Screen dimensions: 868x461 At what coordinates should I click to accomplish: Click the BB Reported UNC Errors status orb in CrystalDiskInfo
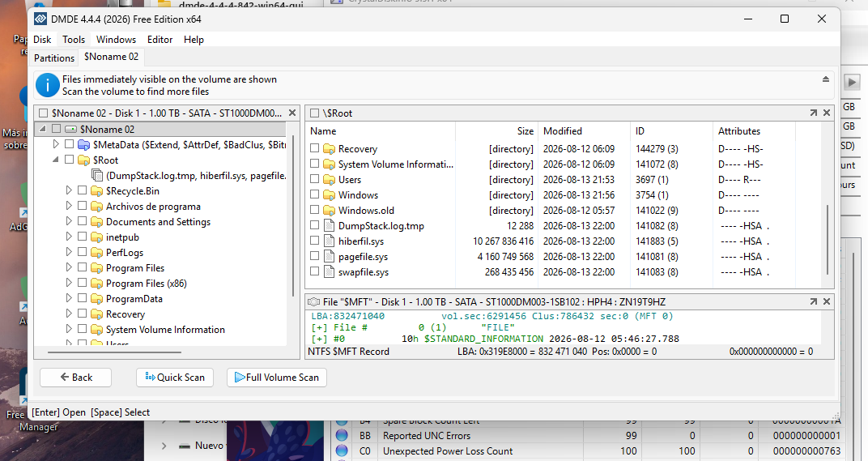tap(343, 436)
